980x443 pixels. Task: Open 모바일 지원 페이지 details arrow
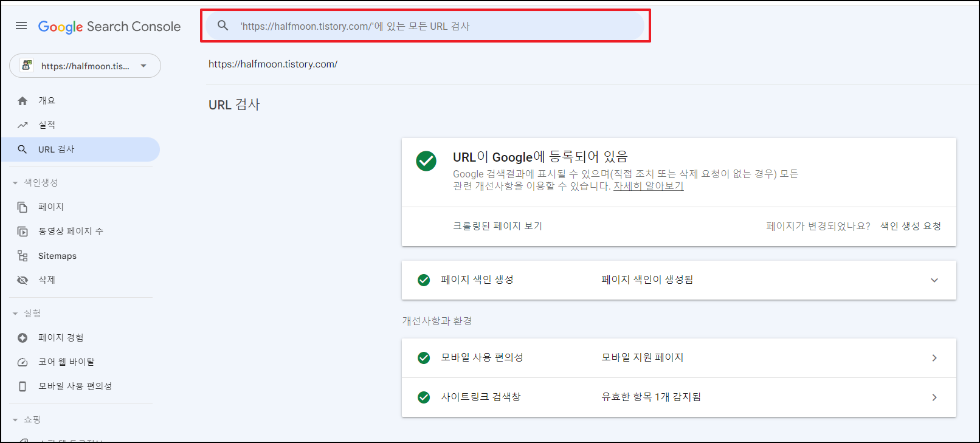934,358
